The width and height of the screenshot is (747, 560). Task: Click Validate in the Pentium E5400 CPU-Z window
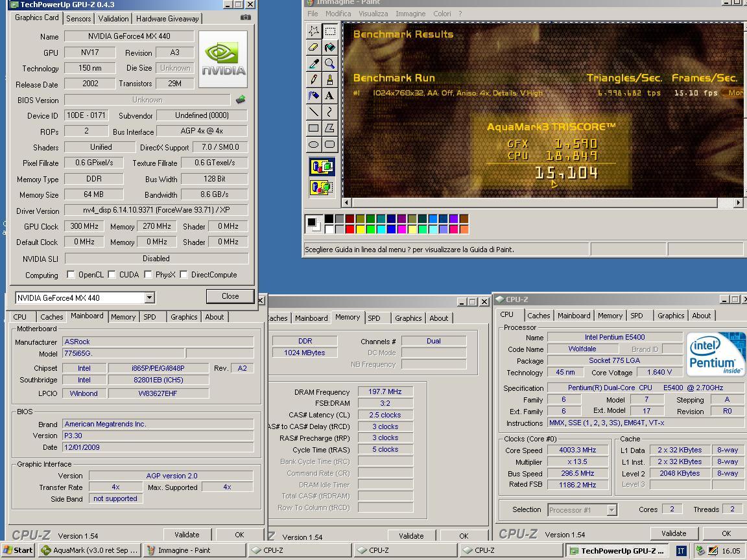[x=674, y=533]
